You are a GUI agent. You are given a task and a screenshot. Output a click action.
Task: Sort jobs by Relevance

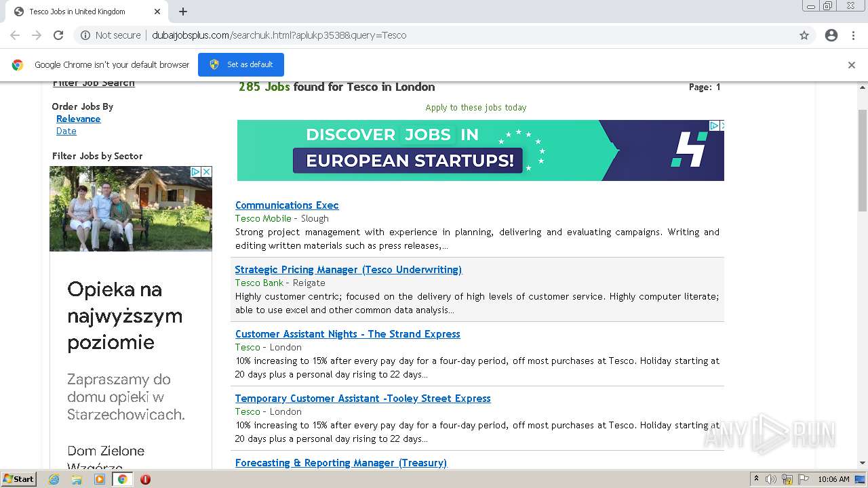pyautogui.click(x=78, y=119)
